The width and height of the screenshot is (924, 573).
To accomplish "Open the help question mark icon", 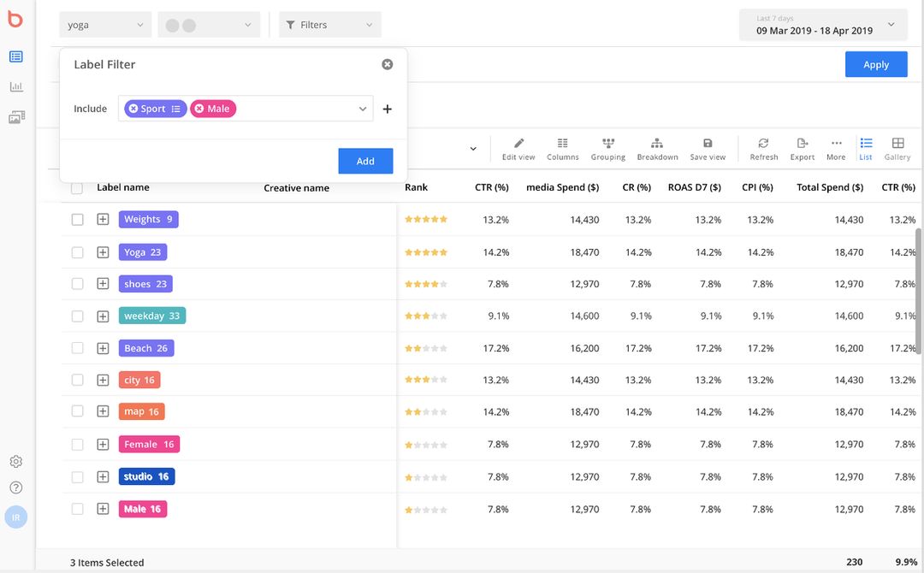I will (16, 487).
